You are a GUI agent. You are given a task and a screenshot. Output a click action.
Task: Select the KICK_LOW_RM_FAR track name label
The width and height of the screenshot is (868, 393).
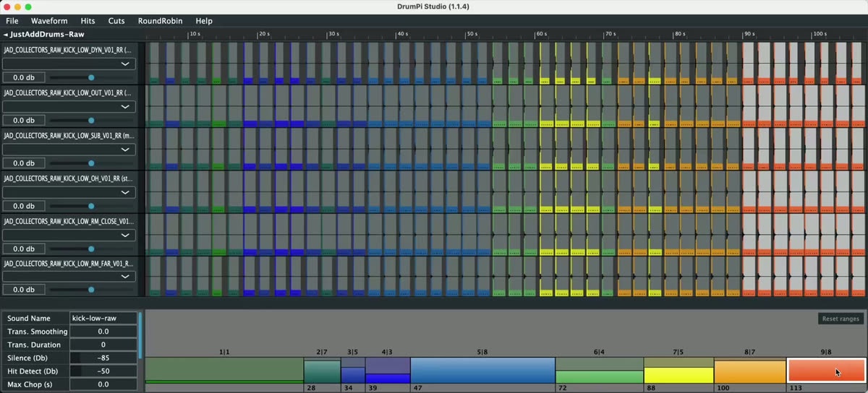coord(67,264)
